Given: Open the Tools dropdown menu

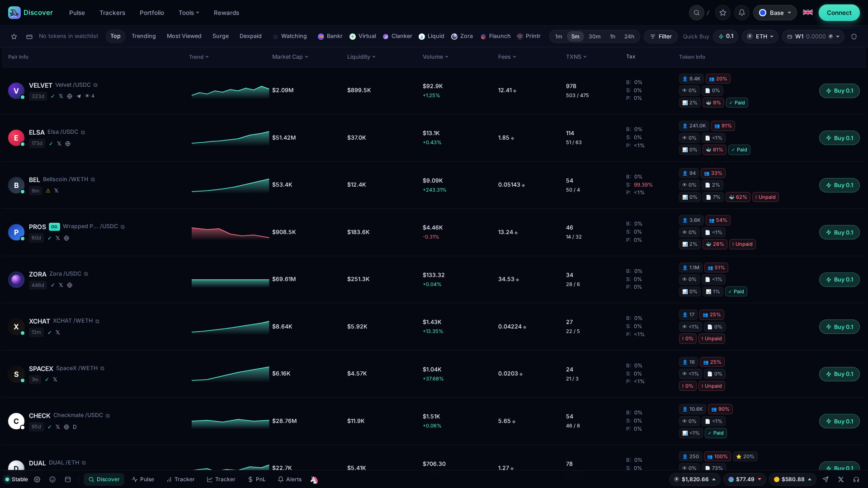Looking at the screenshot, I should pos(189,13).
